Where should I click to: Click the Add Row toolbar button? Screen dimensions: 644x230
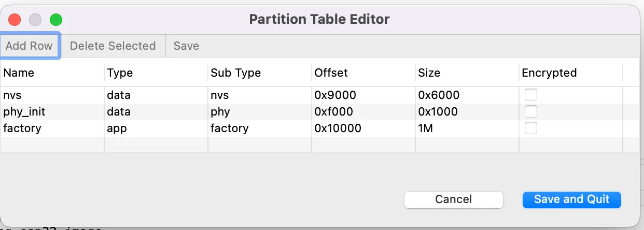coord(30,46)
